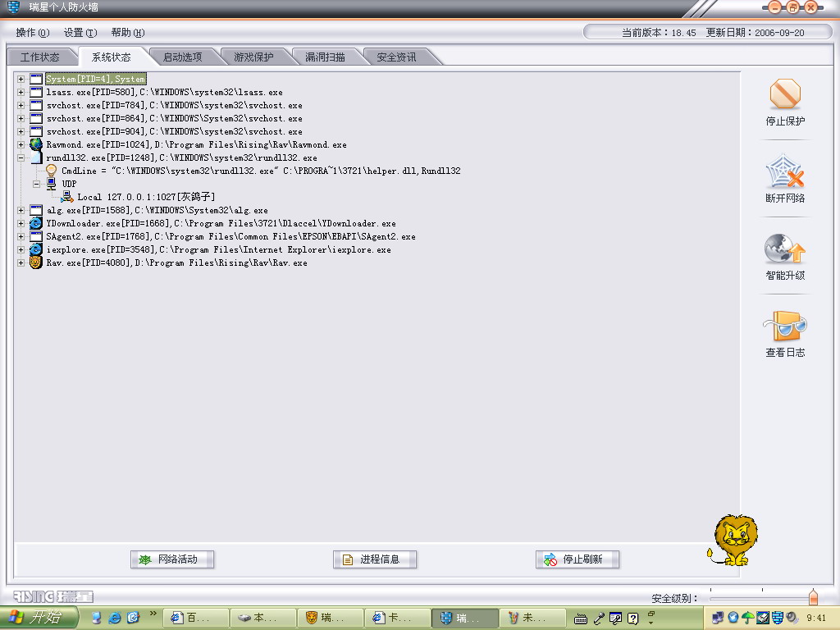Expand quick launch chevron on taskbar
Image resolution: width=840 pixels, height=630 pixels.
(x=153, y=614)
